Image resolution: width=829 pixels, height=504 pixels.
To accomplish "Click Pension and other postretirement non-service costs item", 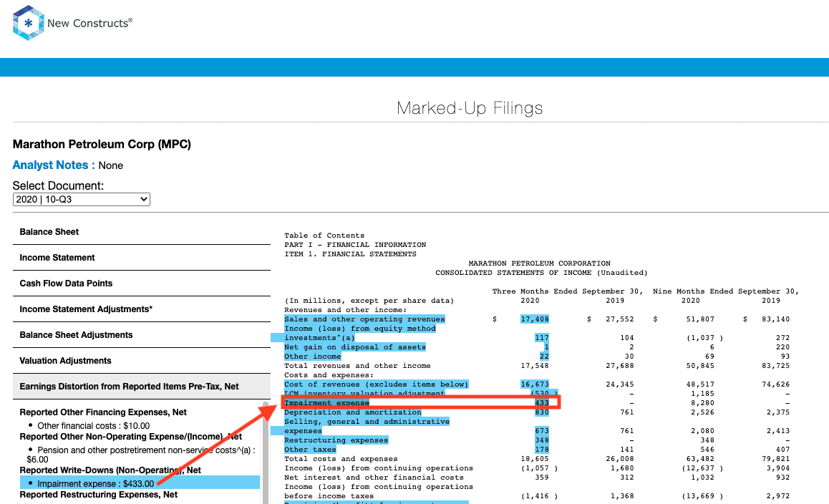I will 140,455.
